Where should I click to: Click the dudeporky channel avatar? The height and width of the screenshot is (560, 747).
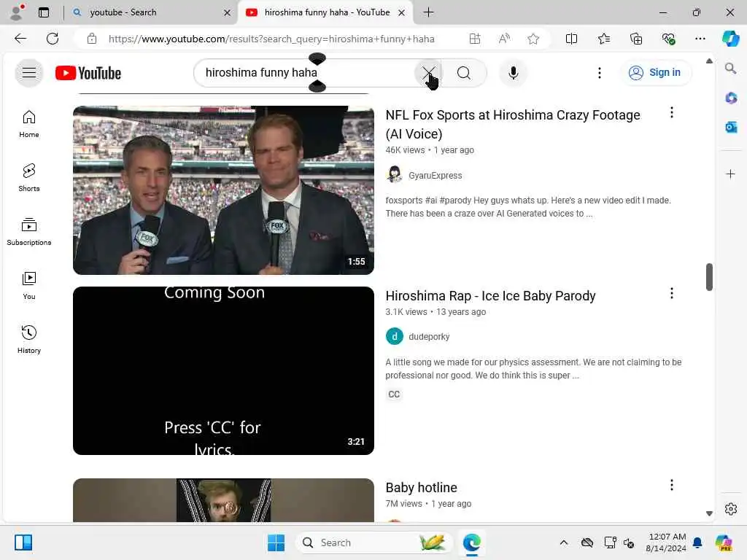(x=395, y=336)
